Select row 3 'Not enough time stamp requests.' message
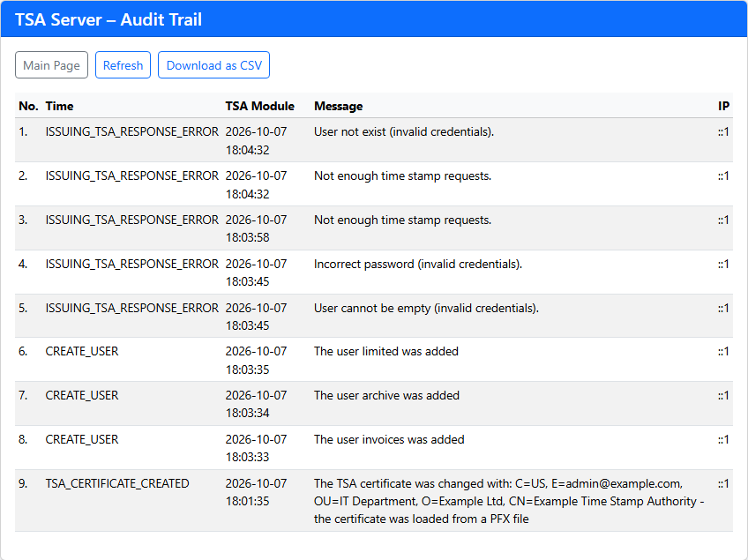This screenshot has height=560, width=748. [x=402, y=220]
